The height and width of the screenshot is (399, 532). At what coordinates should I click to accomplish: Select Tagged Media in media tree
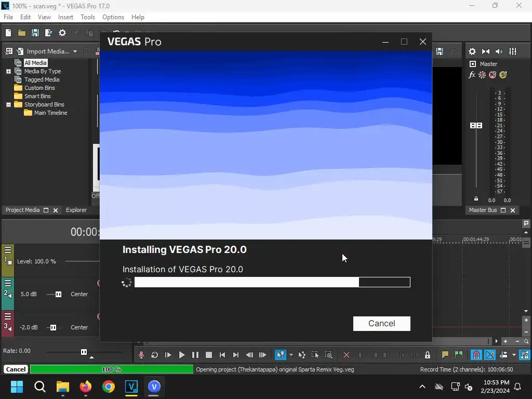click(x=42, y=79)
